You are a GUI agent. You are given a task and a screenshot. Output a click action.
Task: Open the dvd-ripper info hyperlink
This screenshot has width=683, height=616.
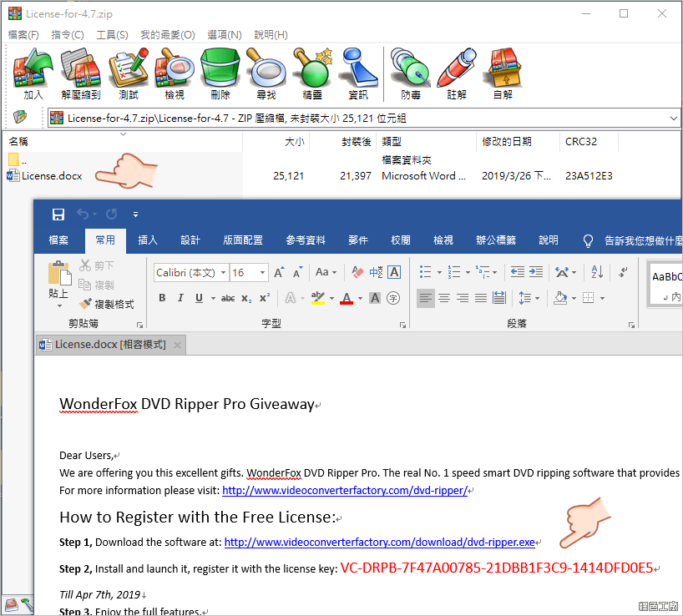click(x=345, y=491)
